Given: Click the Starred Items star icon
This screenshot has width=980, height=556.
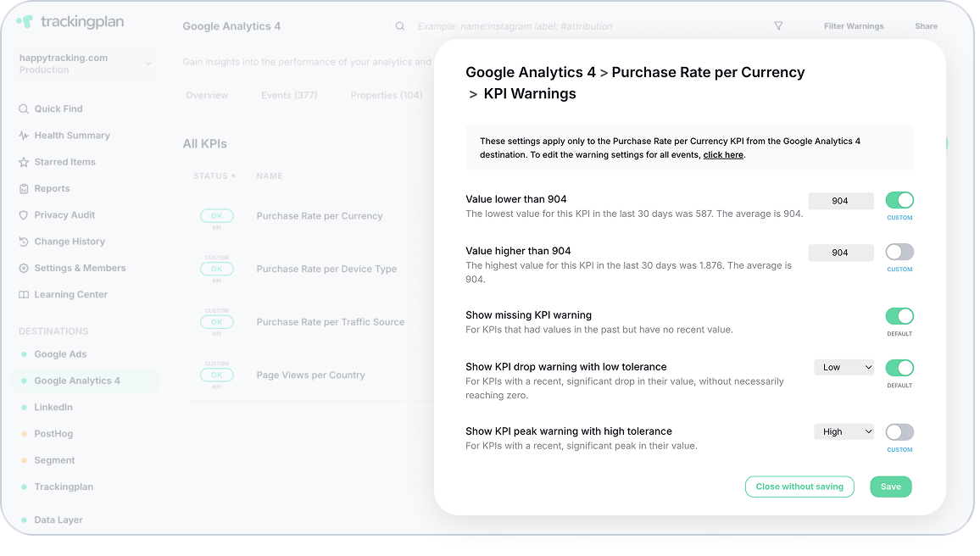Looking at the screenshot, I should [24, 162].
